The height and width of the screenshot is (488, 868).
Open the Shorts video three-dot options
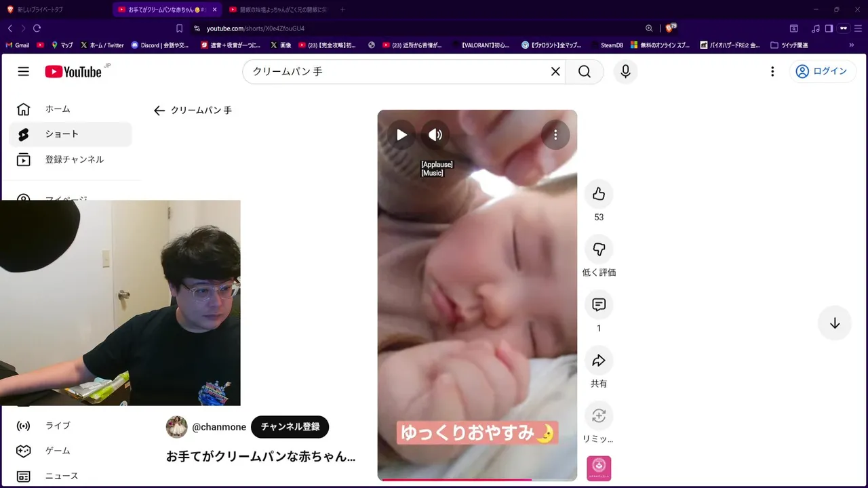point(555,135)
